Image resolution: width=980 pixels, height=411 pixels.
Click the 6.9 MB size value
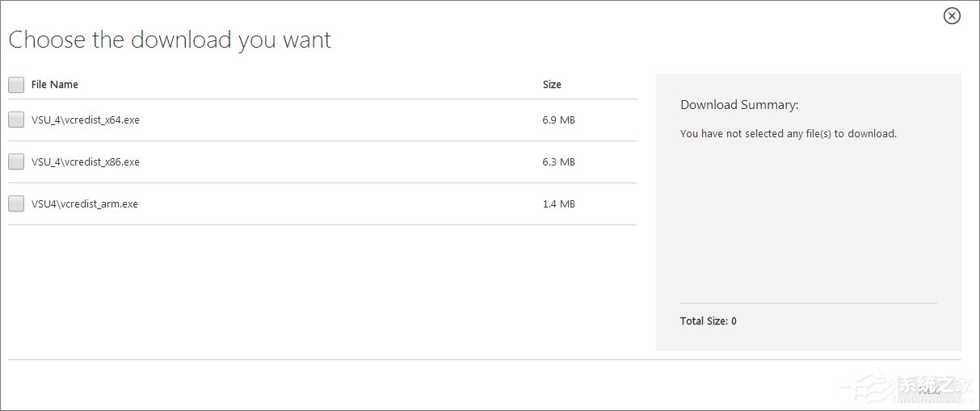558,120
